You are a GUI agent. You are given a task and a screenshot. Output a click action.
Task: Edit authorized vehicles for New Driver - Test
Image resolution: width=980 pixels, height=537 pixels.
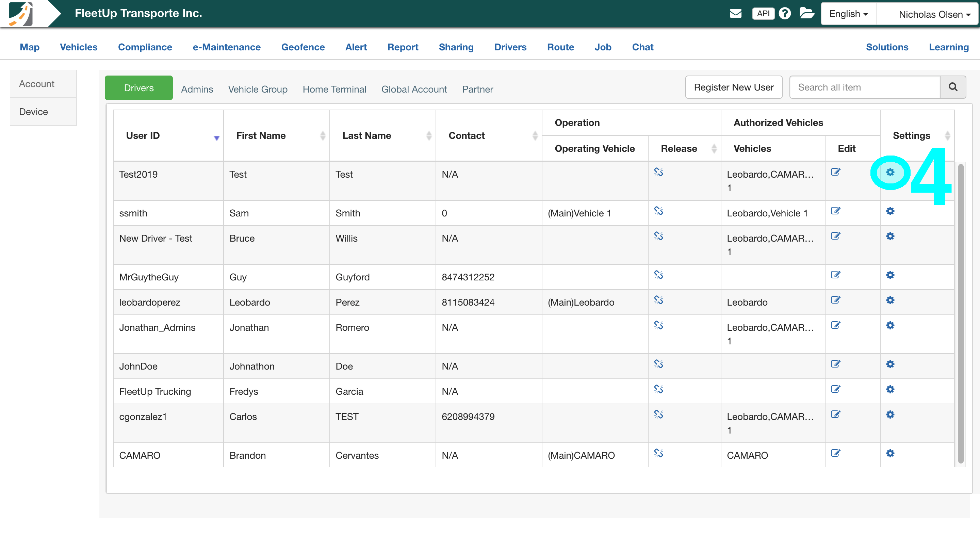tap(835, 236)
